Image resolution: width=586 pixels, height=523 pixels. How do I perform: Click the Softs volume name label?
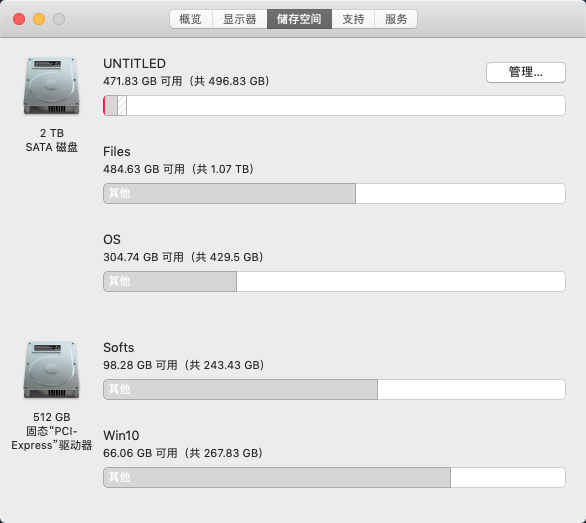(118, 348)
